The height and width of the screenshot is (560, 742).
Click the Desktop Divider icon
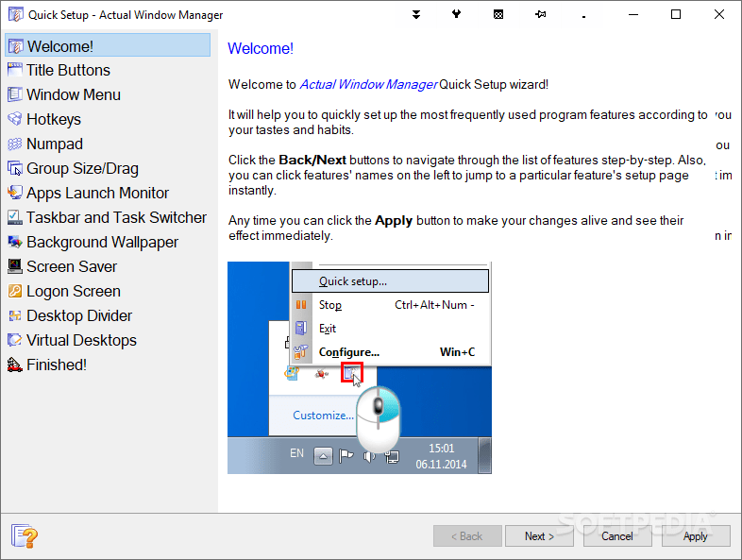(15, 315)
